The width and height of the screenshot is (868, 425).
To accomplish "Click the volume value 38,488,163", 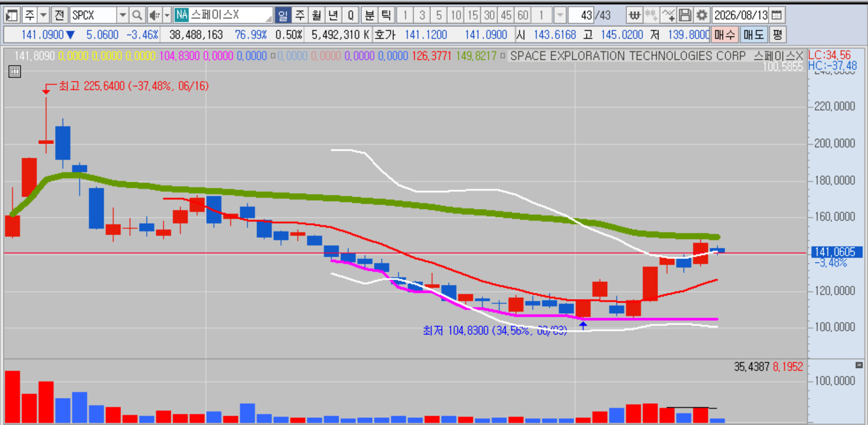I will pos(196,35).
